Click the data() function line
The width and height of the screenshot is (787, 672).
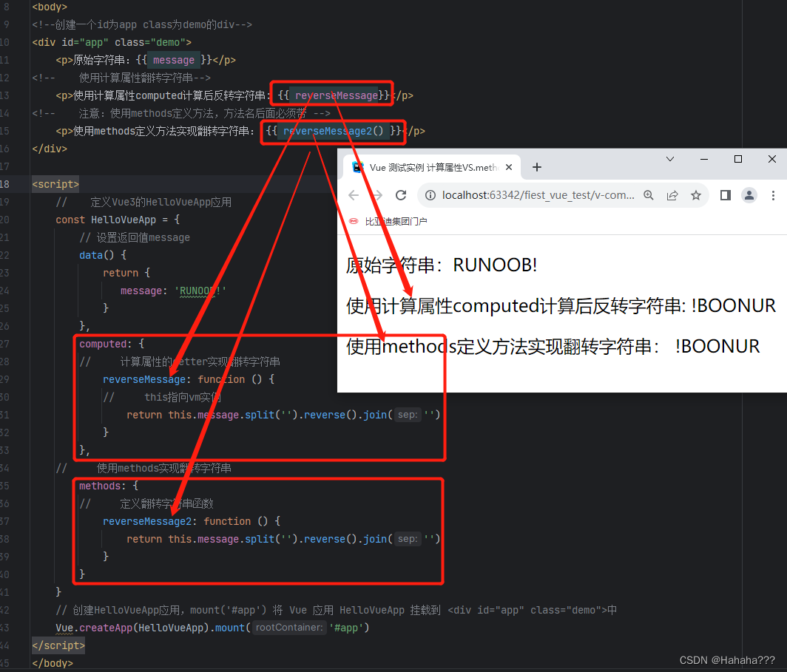pyautogui.click(x=102, y=255)
